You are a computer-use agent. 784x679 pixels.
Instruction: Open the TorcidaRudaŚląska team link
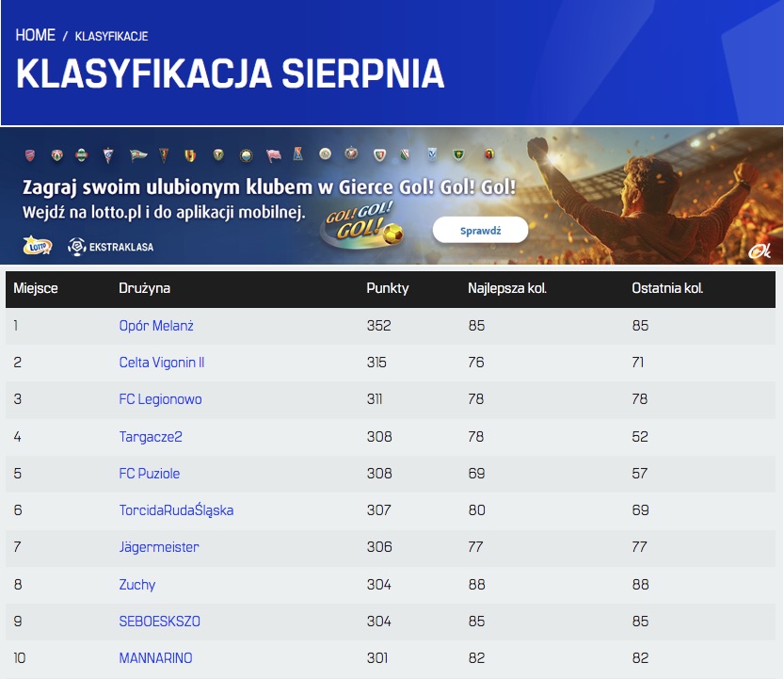click(x=176, y=510)
